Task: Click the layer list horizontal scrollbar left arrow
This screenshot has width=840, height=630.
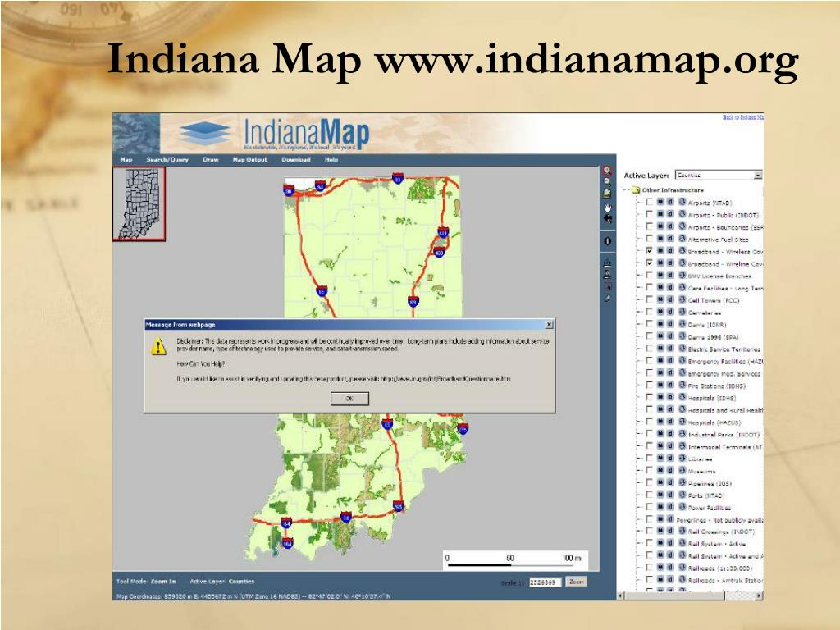Action: click(x=622, y=596)
